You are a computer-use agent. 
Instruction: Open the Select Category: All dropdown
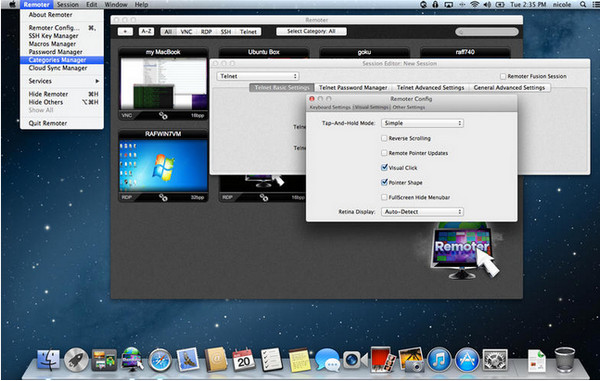[311, 31]
